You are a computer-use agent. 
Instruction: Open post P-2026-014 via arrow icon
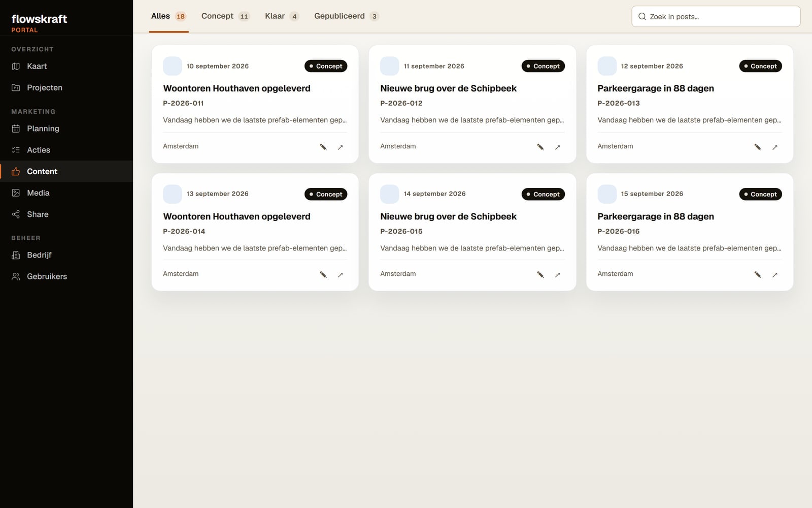[x=341, y=274]
